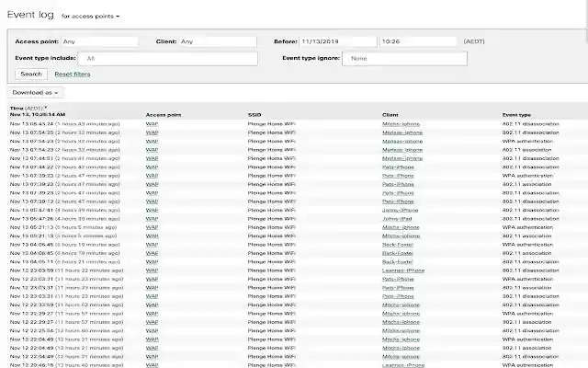Click the Before time field showing 10:26
The image size is (588, 368).
[418, 41]
